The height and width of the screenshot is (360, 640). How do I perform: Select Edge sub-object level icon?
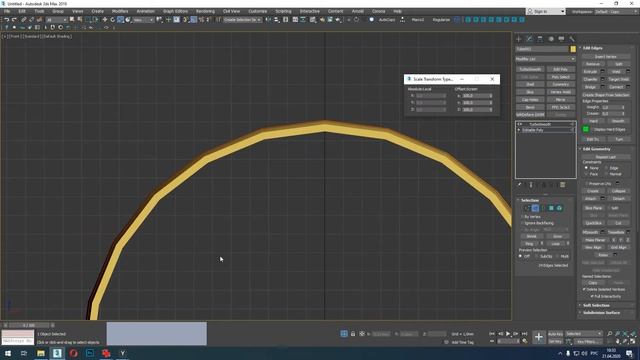tap(535, 208)
